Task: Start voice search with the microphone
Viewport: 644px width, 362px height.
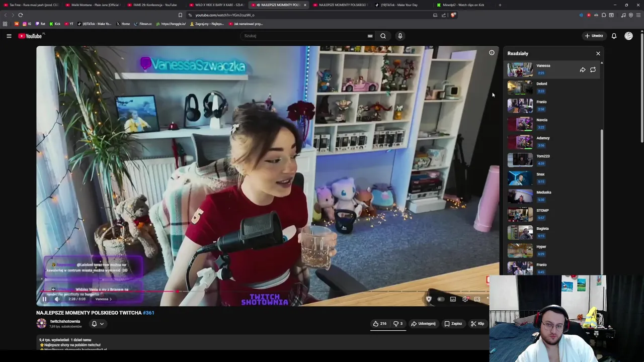Action: tap(400, 36)
